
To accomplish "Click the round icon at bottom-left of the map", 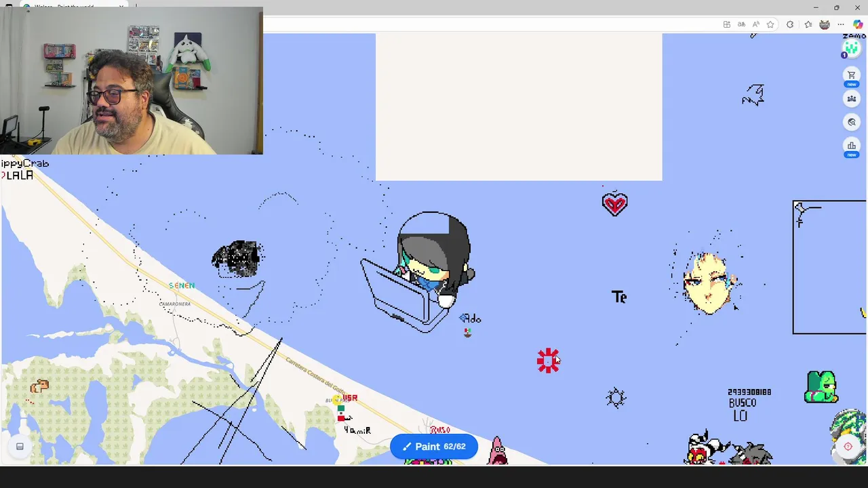I will tap(20, 447).
